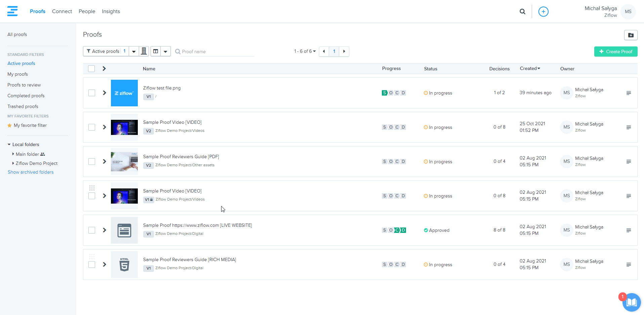Viewport: 644px width, 315px height.
Task: Click the Create Proof button
Action: [615, 51]
